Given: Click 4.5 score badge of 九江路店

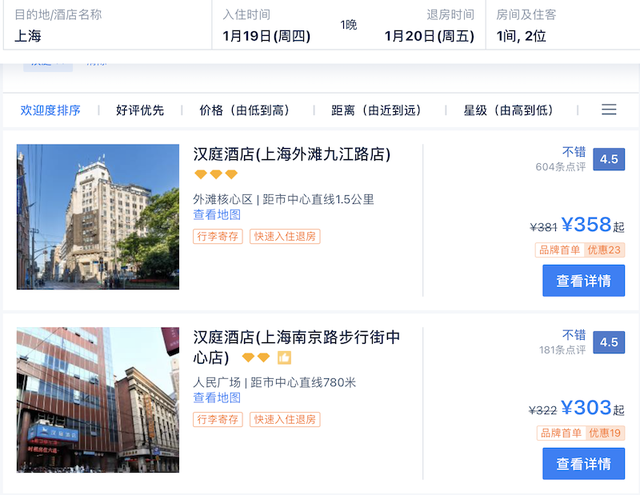Looking at the screenshot, I should pyautogui.click(x=609, y=159).
